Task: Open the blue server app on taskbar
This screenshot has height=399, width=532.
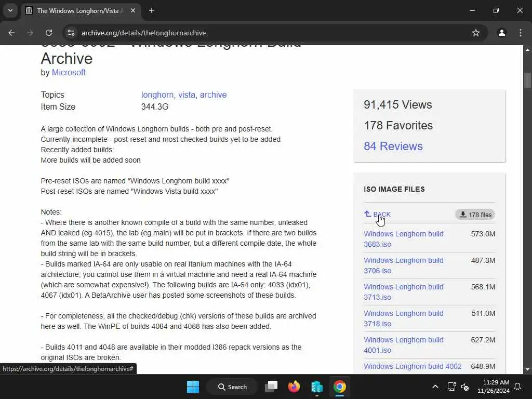Action: click(x=317, y=387)
